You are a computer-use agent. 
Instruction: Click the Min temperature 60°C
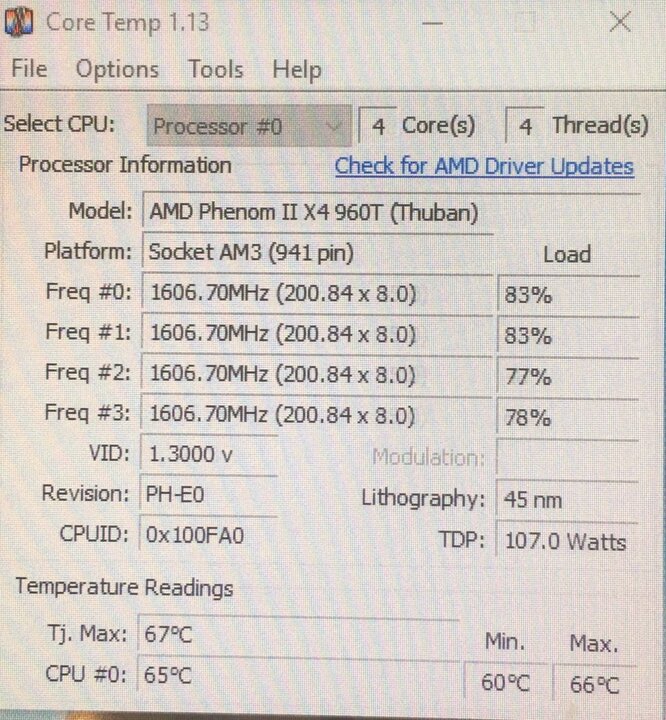pyautogui.click(x=506, y=683)
